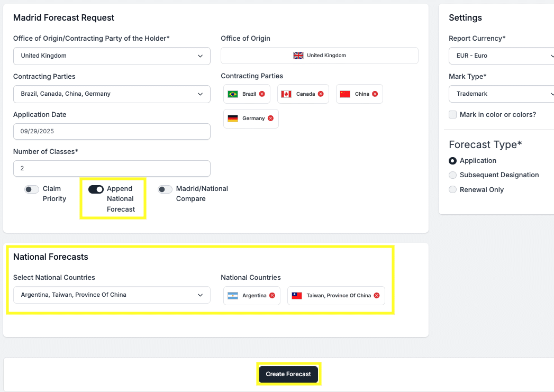Check the Mark in color or colors box
554x392 pixels.
(452, 115)
